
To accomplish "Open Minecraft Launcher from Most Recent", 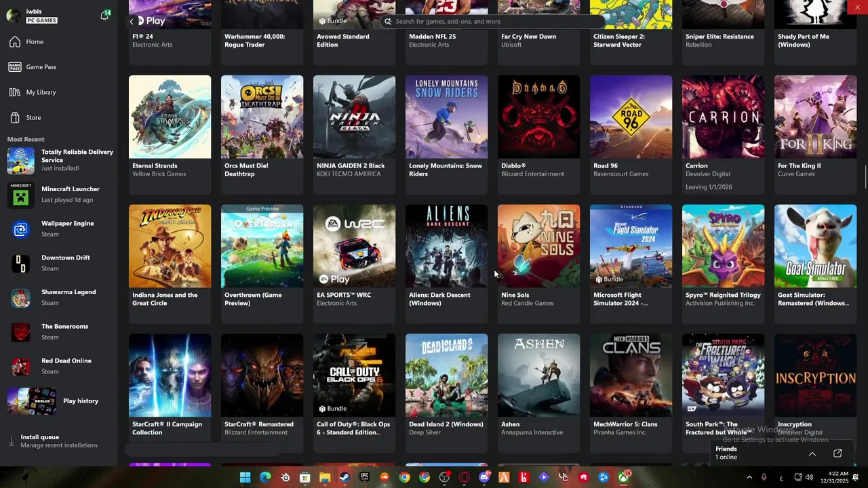I will pos(60,195).
